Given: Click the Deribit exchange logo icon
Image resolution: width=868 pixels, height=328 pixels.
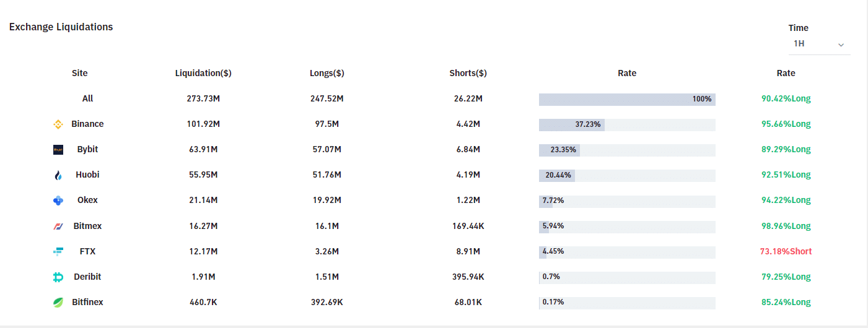Looking at the screenshot, I should point(58,277).
